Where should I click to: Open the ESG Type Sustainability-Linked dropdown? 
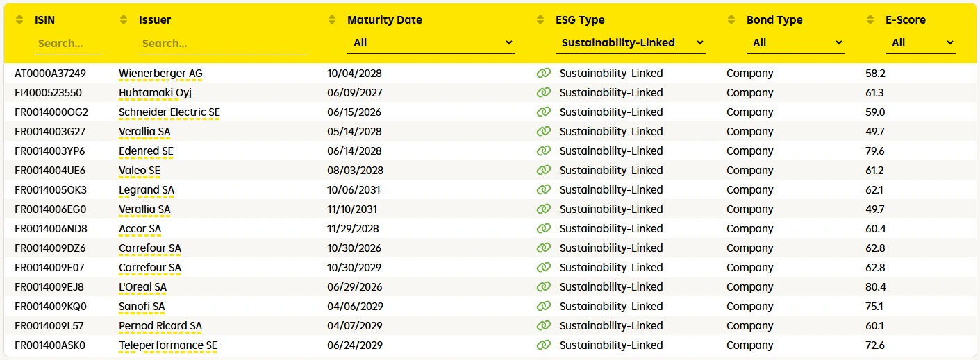630,43
